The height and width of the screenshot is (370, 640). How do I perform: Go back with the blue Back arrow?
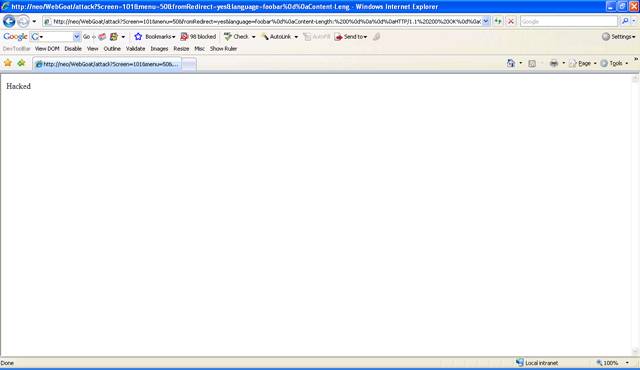(x=9, y=21)
